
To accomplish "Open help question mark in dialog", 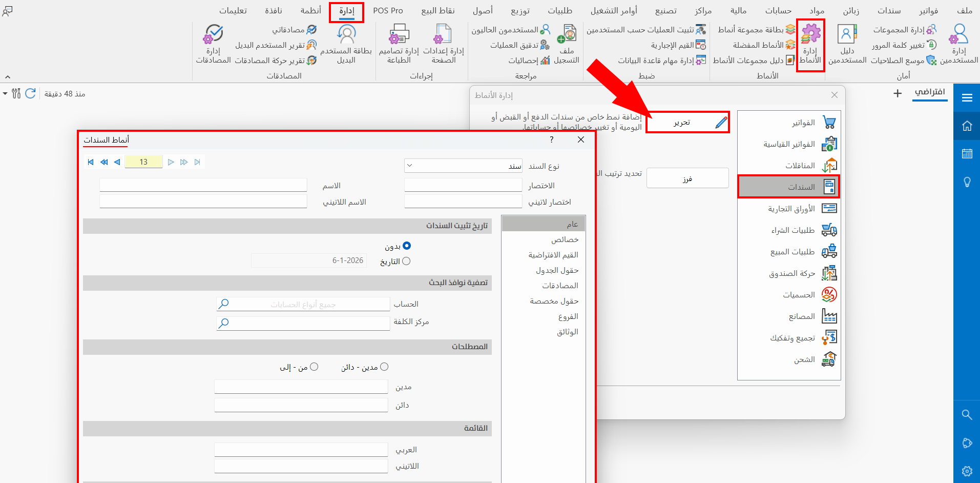I will click(552, 139).
